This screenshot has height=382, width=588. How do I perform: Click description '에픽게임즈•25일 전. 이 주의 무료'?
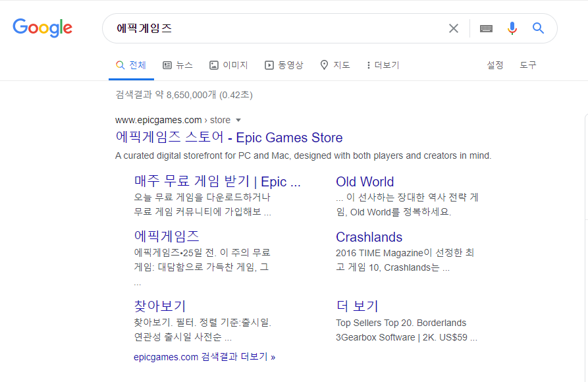tap(202, 252)
